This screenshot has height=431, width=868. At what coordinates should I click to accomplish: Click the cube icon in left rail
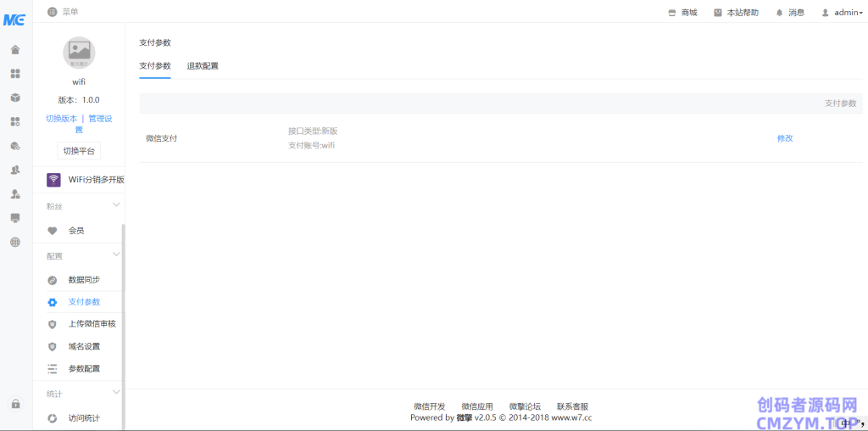tap(15, 98)
